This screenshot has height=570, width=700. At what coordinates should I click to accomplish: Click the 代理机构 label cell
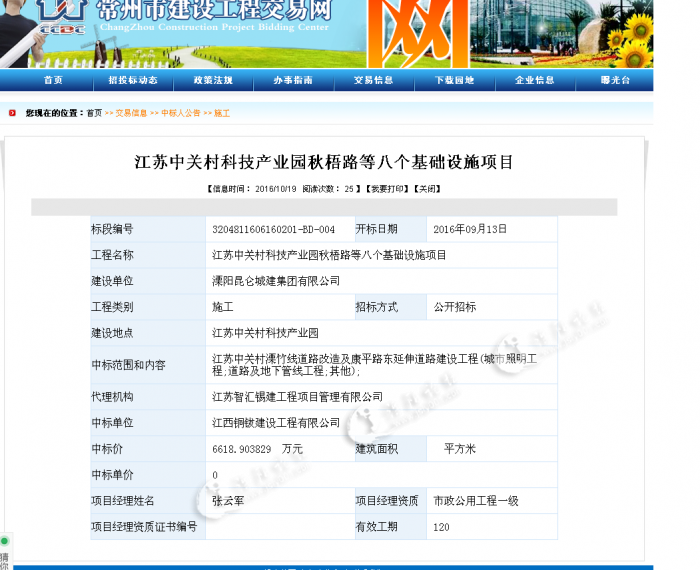[x=148, y=397]
